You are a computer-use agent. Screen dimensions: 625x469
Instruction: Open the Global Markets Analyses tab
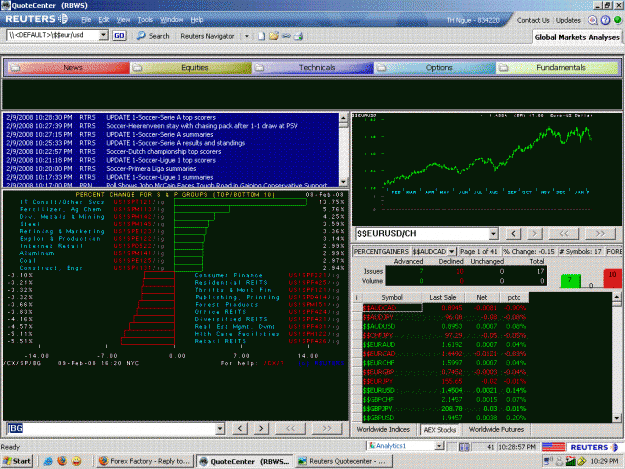(x=577, y=37)
